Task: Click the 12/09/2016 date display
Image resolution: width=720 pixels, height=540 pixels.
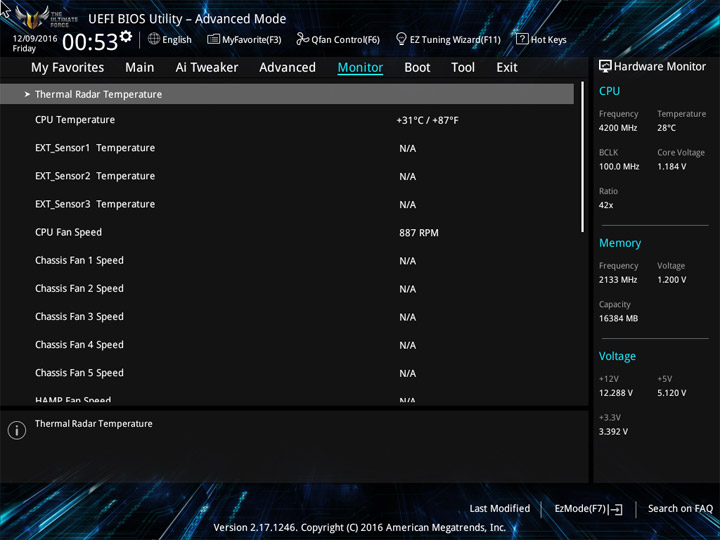Action: click(x=35, y=39)
